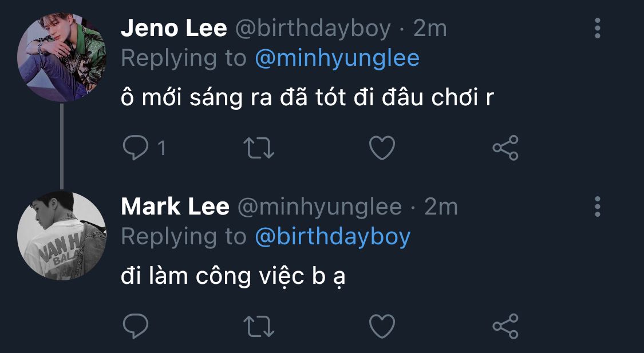The width and height of the screenshot is (644, 353).
Task: Click the @birthdayboy mention link
Action: tap(332, 236)
